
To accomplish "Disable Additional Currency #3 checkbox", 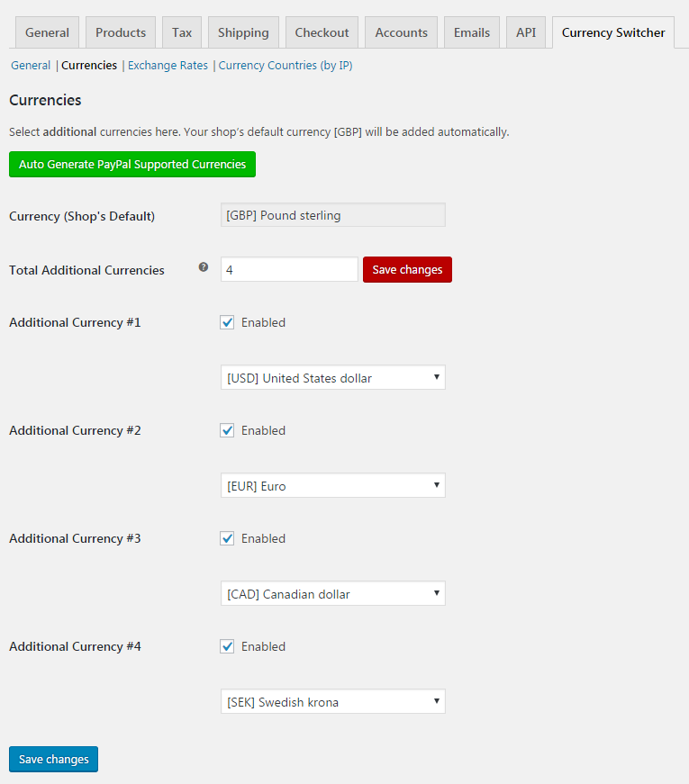I will coord(227,538).
